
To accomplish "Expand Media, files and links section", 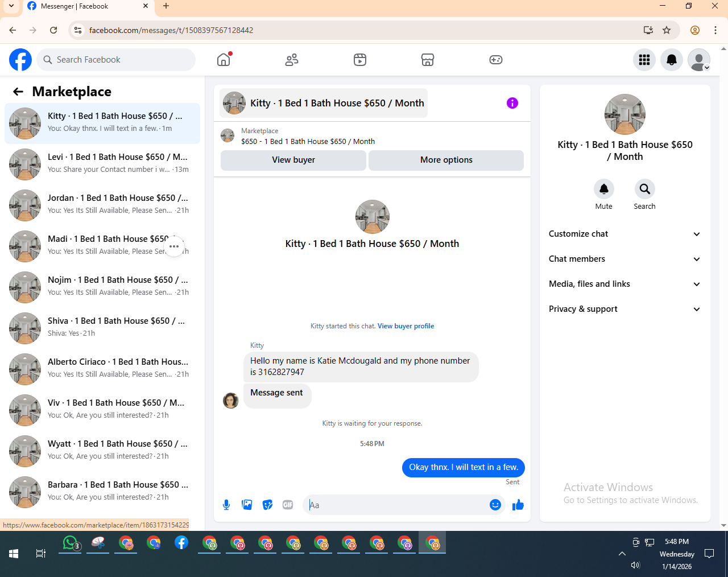I will [x=624, y=284].
